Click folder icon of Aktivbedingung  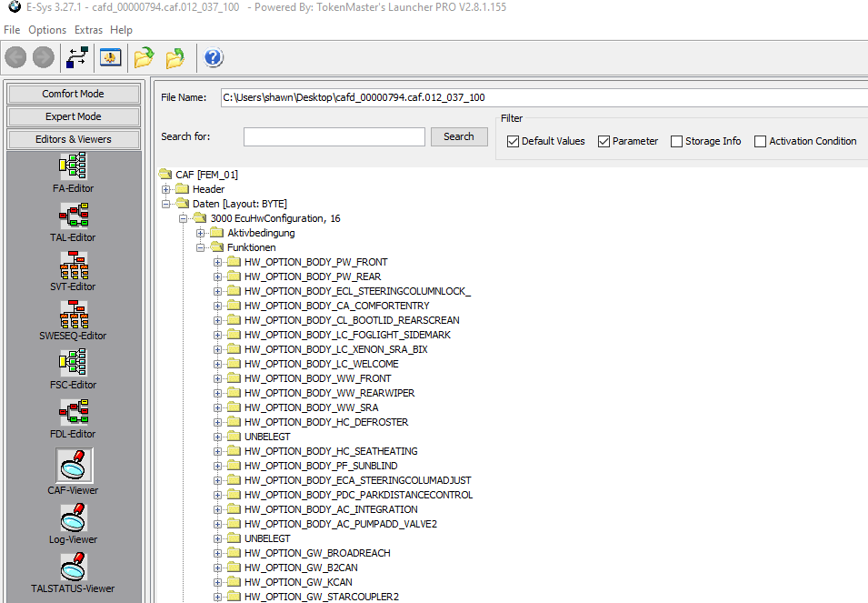(217, 233)
